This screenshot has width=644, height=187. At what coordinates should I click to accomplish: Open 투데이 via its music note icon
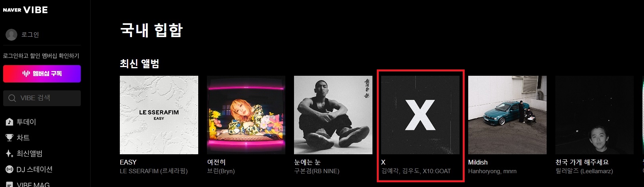(9, 122)
